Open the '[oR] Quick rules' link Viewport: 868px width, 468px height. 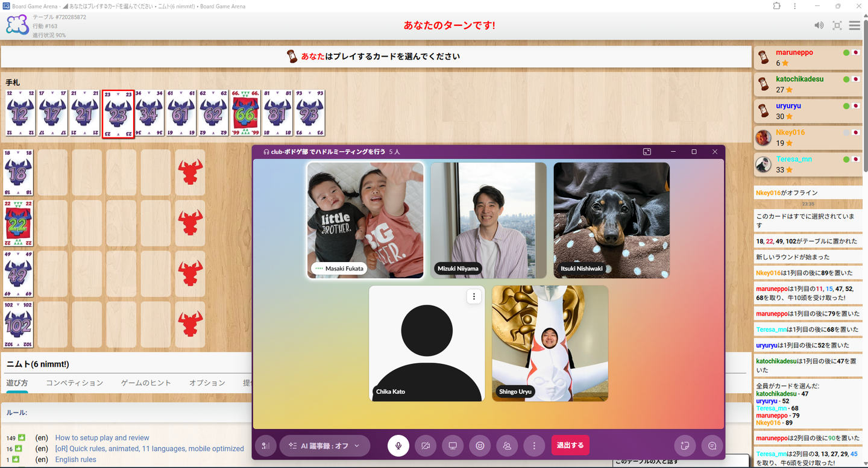coord(149,449)
